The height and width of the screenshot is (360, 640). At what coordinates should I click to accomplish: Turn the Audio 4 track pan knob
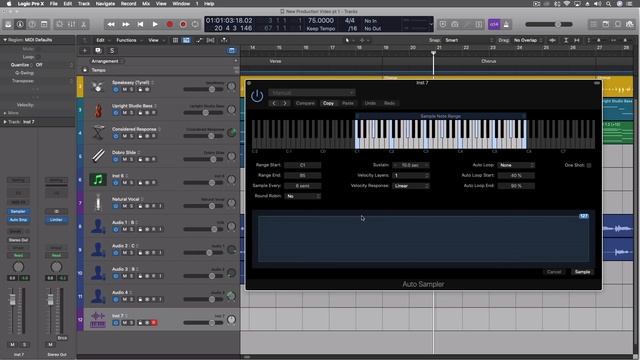coord(231,296)
